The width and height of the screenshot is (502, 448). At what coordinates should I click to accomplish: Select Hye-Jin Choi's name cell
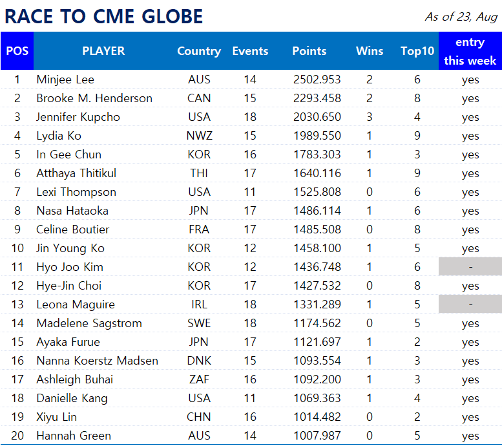click(69, 286)
